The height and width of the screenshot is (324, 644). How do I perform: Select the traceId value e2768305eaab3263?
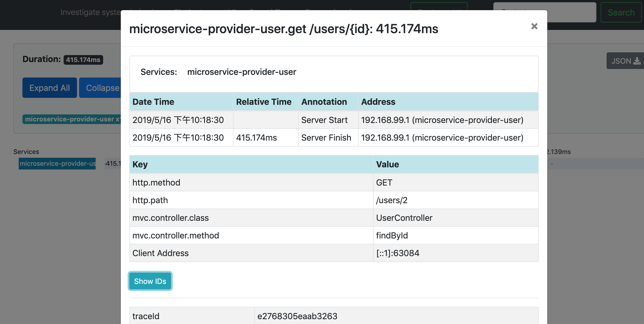297,316
